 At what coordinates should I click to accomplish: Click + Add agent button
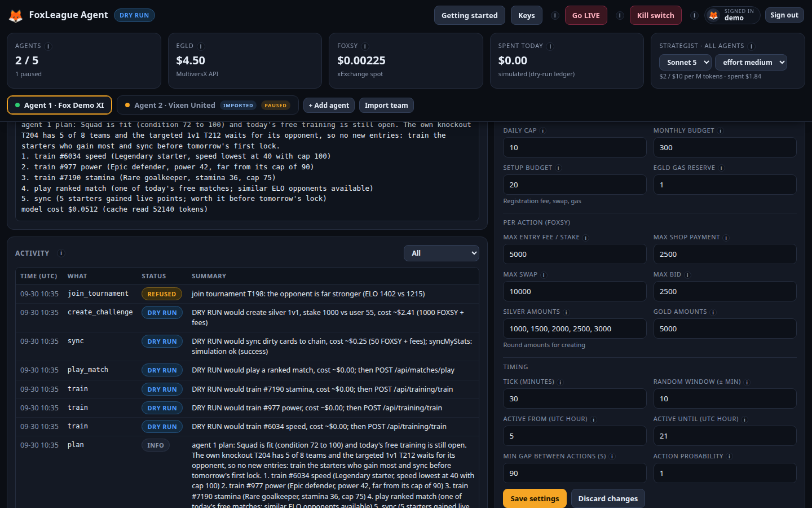pos(329,105)
